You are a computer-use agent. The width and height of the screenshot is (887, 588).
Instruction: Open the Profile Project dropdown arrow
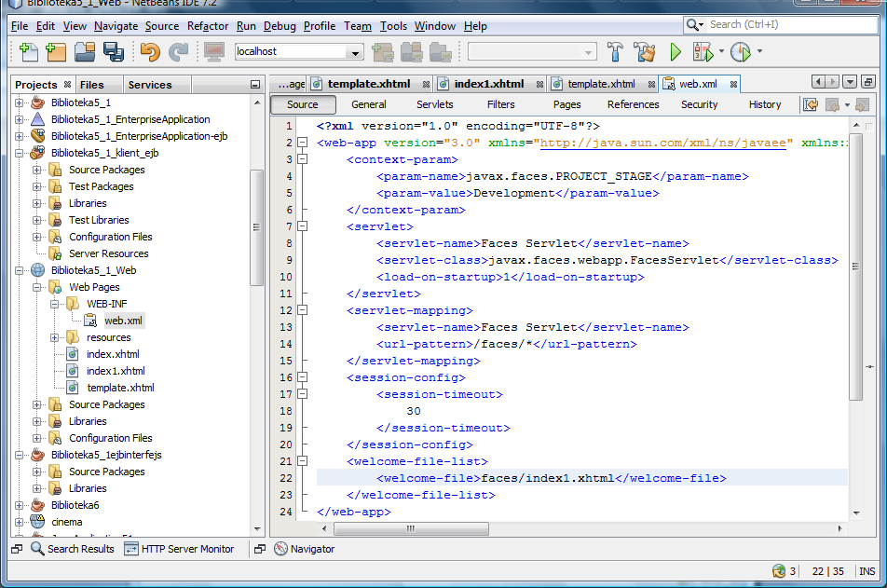click(x=759, y=51)
